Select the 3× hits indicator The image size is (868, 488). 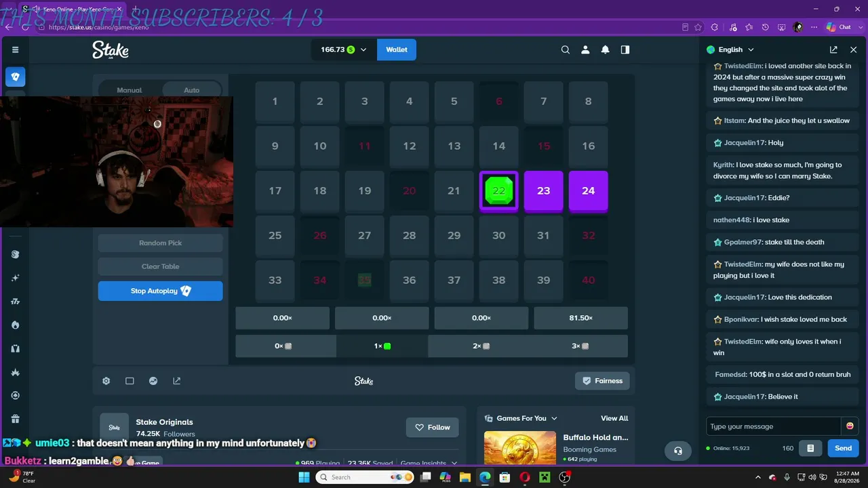pos(580,346)
